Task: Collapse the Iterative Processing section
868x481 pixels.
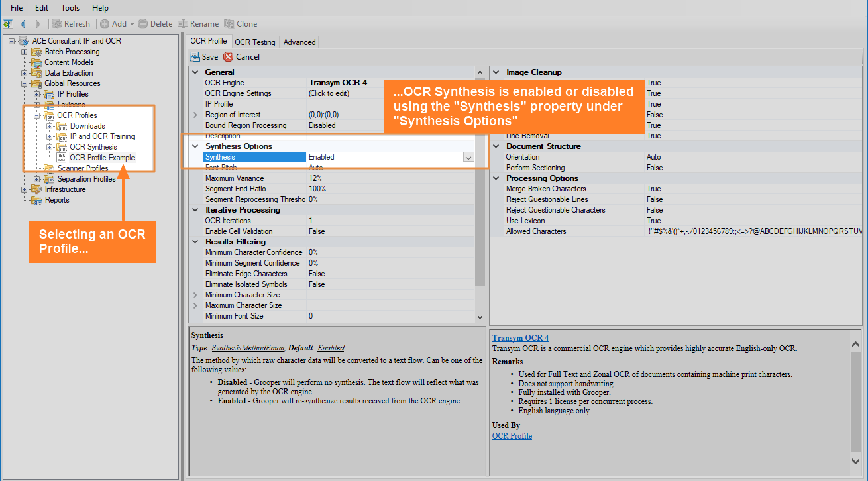Action: (x=195, y=210)
